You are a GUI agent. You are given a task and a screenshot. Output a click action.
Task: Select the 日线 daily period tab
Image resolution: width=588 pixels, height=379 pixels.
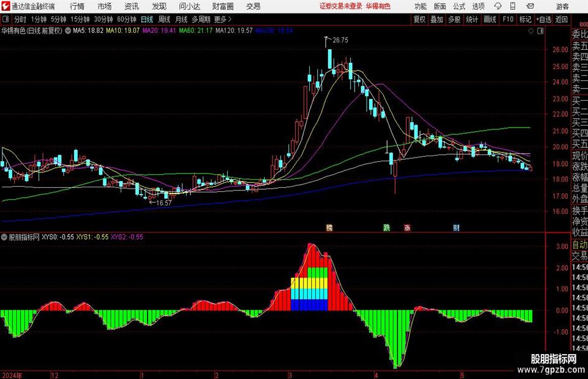147,19
